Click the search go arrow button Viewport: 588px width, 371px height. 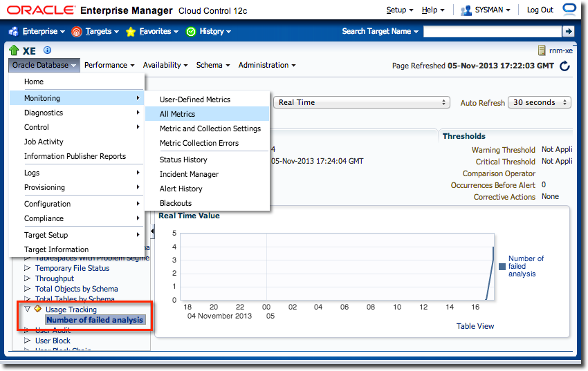[568, 31]
